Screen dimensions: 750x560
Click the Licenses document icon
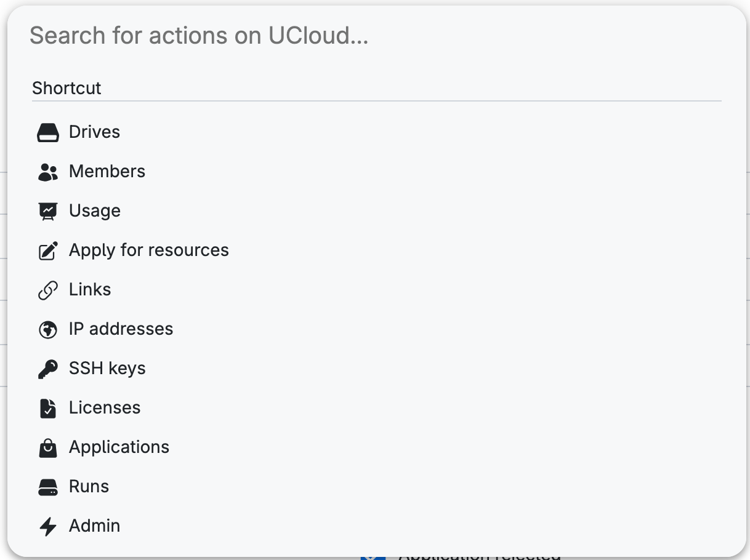(48, 408)
